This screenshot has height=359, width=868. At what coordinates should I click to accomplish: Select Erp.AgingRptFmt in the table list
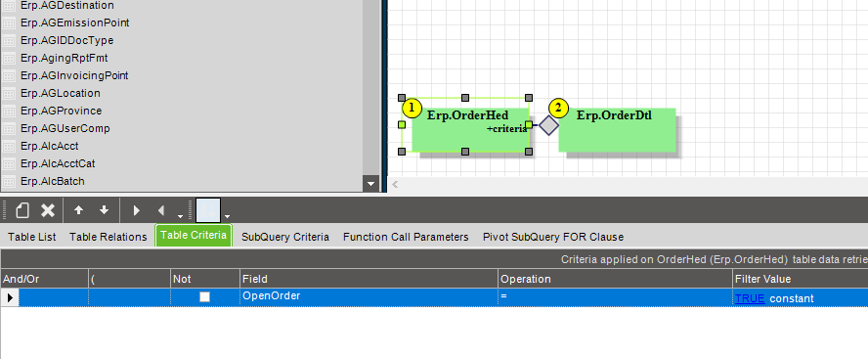65,58
